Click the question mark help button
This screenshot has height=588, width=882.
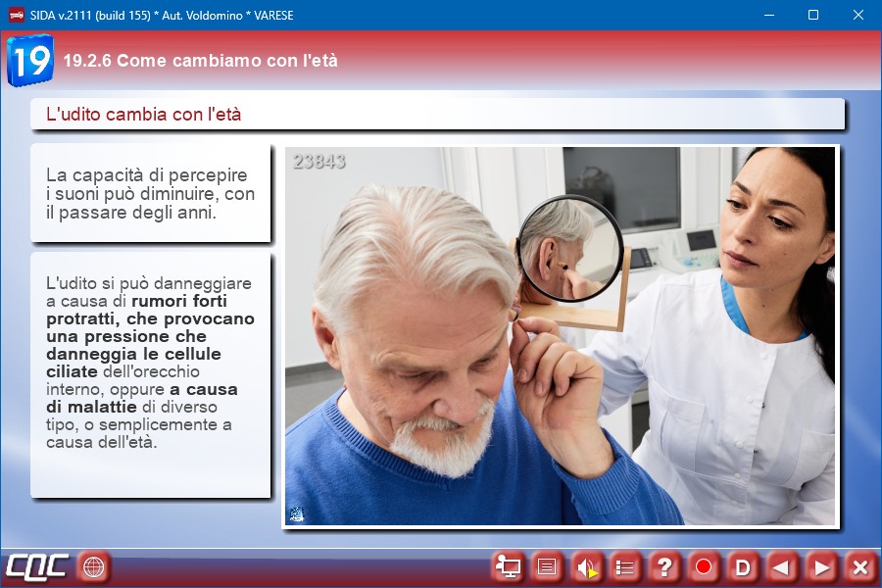pos(664,566)
